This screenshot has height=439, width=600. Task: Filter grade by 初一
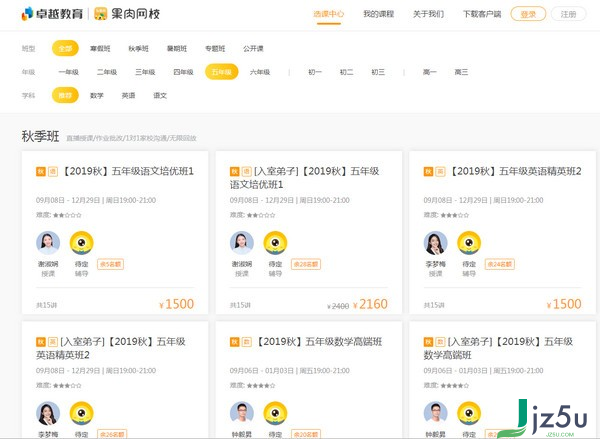[x=315, y=72]
